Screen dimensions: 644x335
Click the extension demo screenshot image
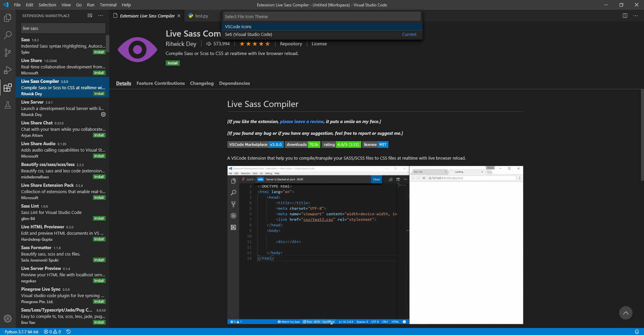point(375,245)
